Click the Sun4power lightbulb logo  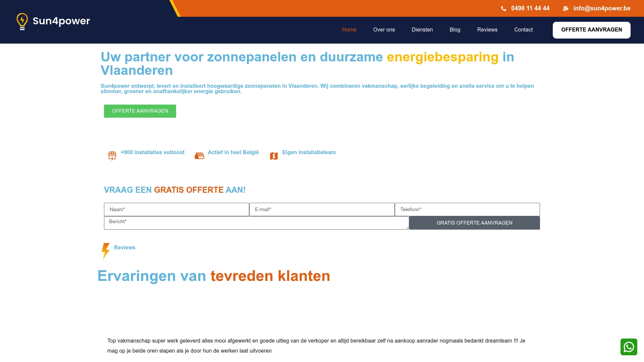tap(53, 21)
